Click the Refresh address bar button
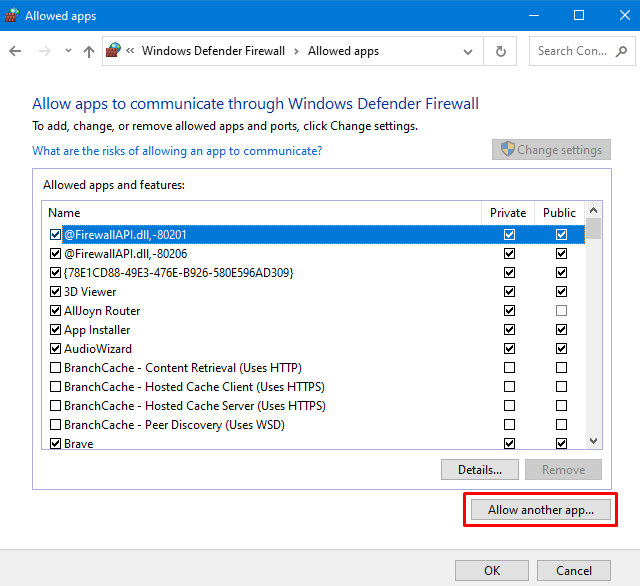640x586 pixels. 501,51
